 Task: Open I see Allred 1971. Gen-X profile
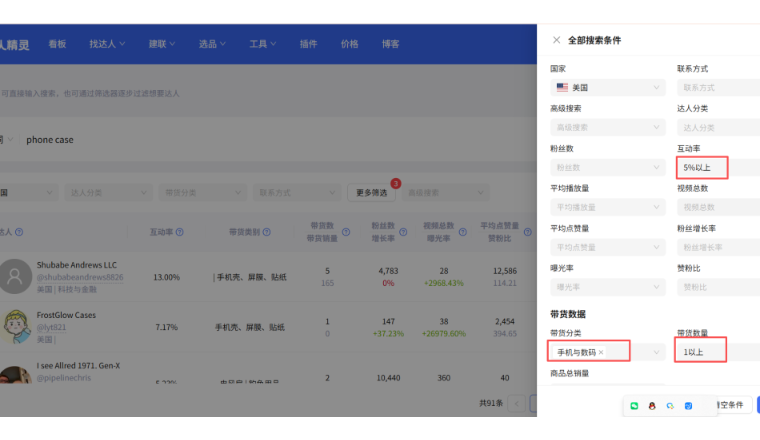coord(79,365)
